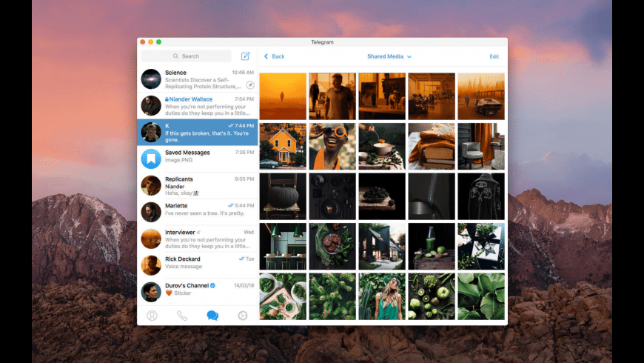Click the Durov's Channel verified badge
This screenshot has width=644, height=363.
tap(212, 285)
